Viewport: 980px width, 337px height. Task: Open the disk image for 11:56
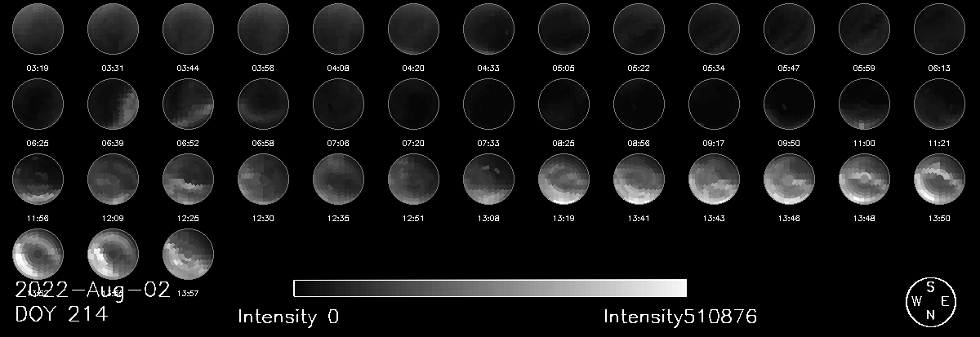(x=38, y=179)
